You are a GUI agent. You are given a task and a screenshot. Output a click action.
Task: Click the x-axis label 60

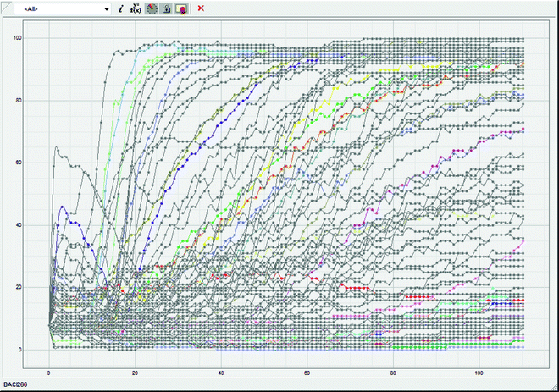(x=307, y=373)
